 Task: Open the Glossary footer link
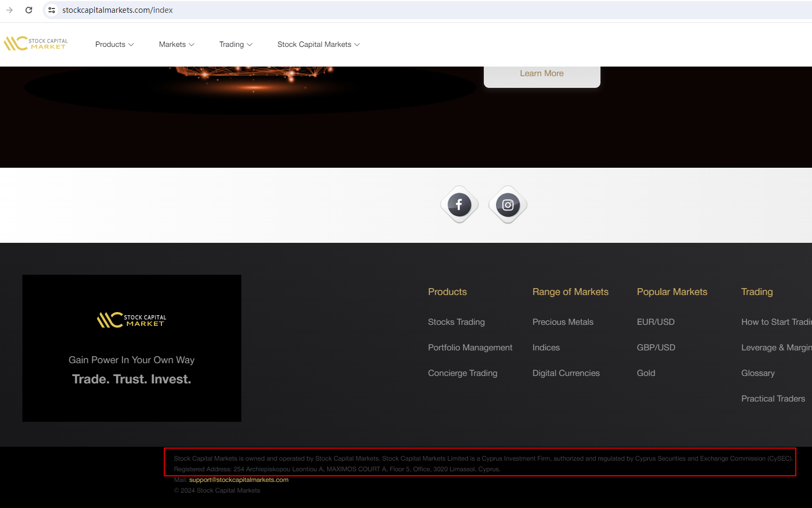[x=758, y=373]
